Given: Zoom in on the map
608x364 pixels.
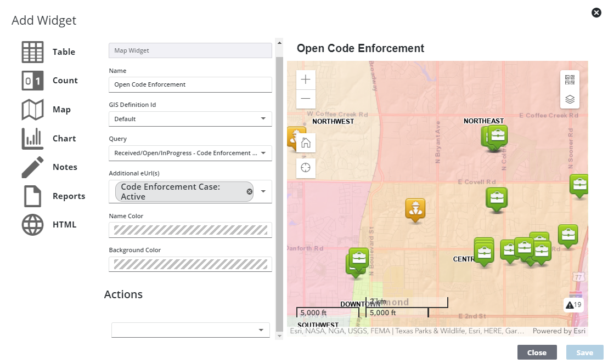Looking at the screenshot, I should 306,79.
